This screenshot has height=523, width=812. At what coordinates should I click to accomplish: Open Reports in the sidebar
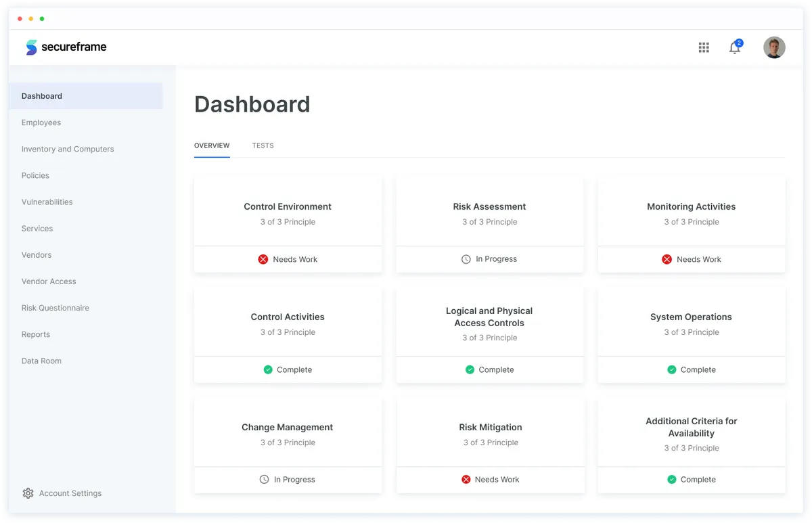click(36, 334)
